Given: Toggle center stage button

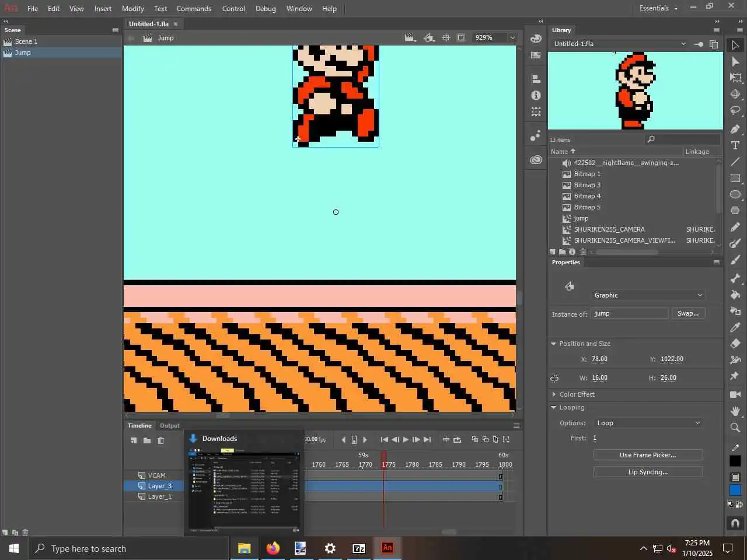Looking at the screenshot, I should point(446,37).
